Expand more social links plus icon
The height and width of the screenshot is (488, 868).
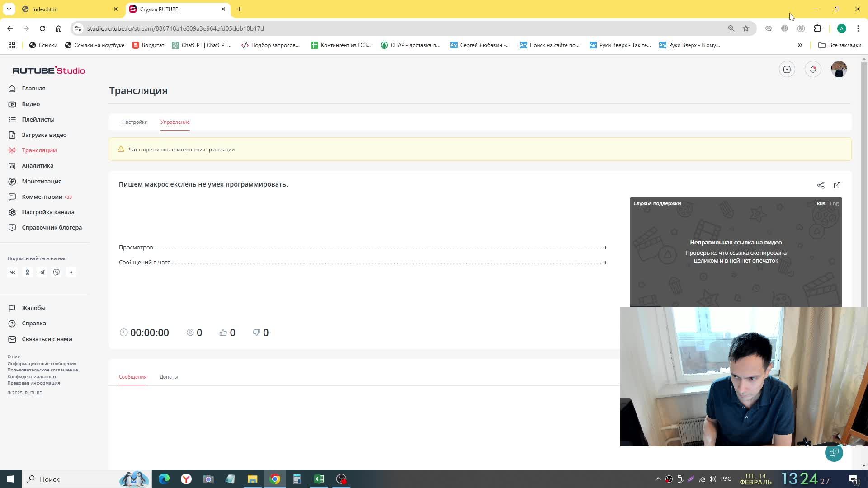tap(71, 272)
